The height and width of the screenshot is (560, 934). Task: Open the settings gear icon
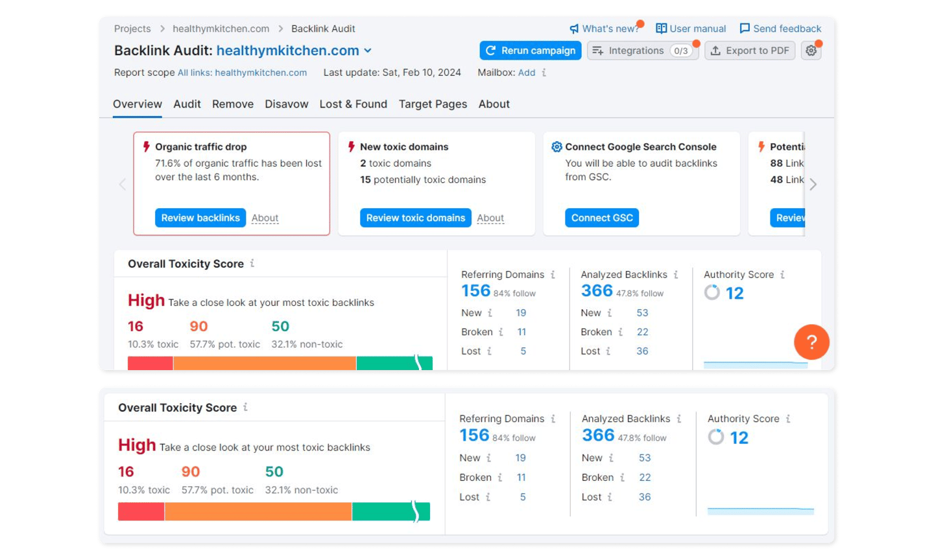tap(811, 51)
